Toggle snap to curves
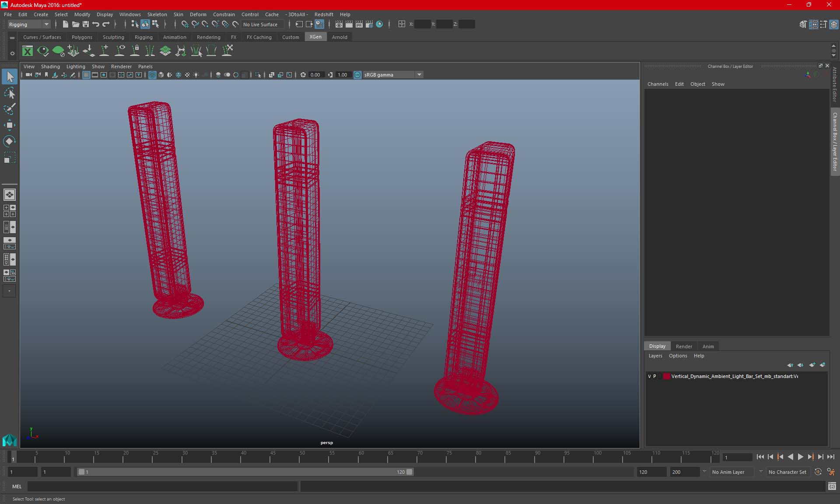This screenshot has height=504, width=840. pos(195,24)
